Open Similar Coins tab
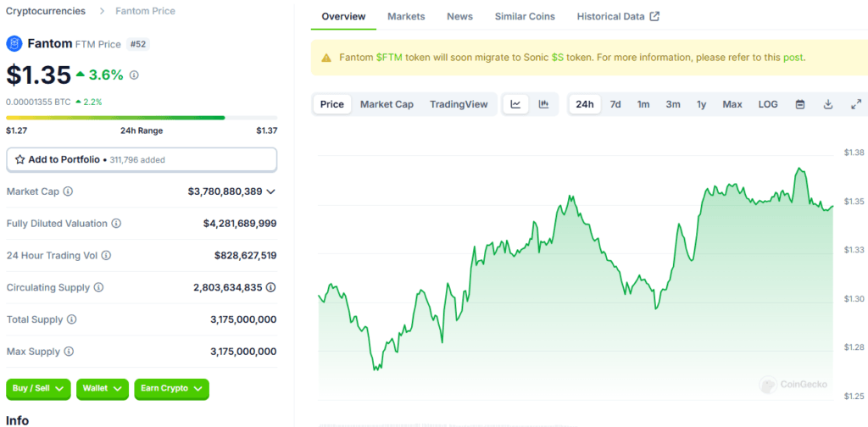868x427 pixels. (x=525, y=17)
